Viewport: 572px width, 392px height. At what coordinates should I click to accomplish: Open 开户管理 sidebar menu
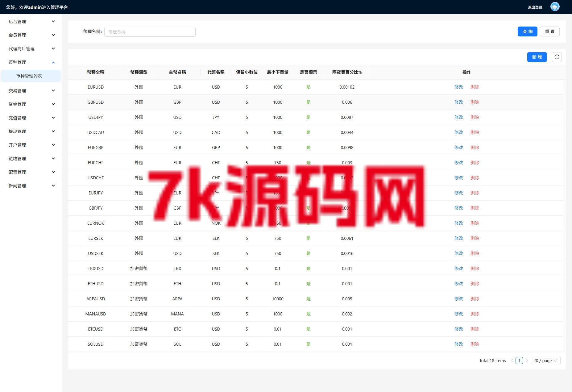coord(31,145)
